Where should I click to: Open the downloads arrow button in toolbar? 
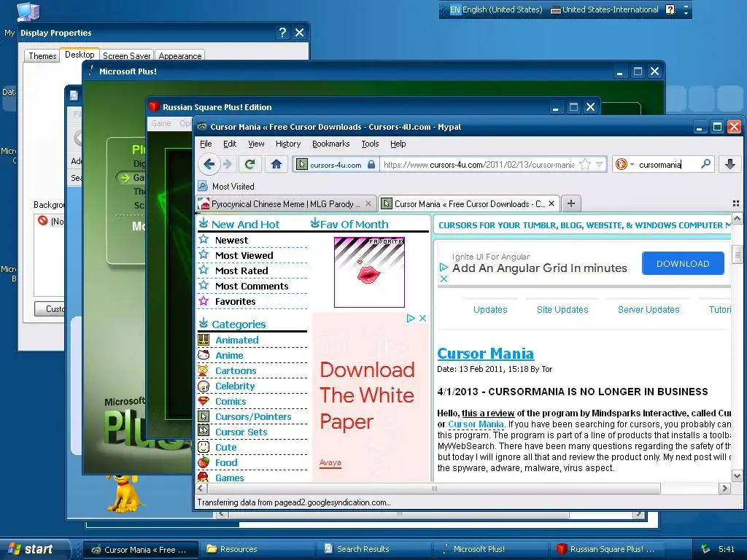pyautogui.click(x=729, y=164)
